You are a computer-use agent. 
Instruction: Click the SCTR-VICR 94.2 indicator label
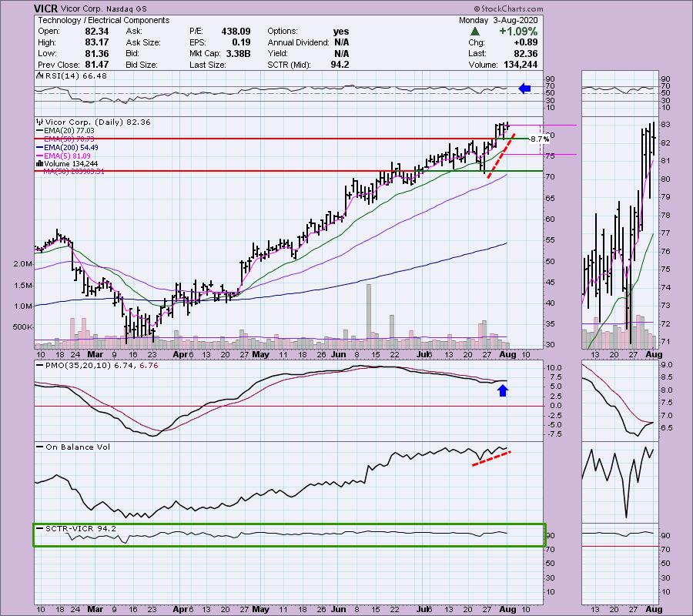click(80, 528)
